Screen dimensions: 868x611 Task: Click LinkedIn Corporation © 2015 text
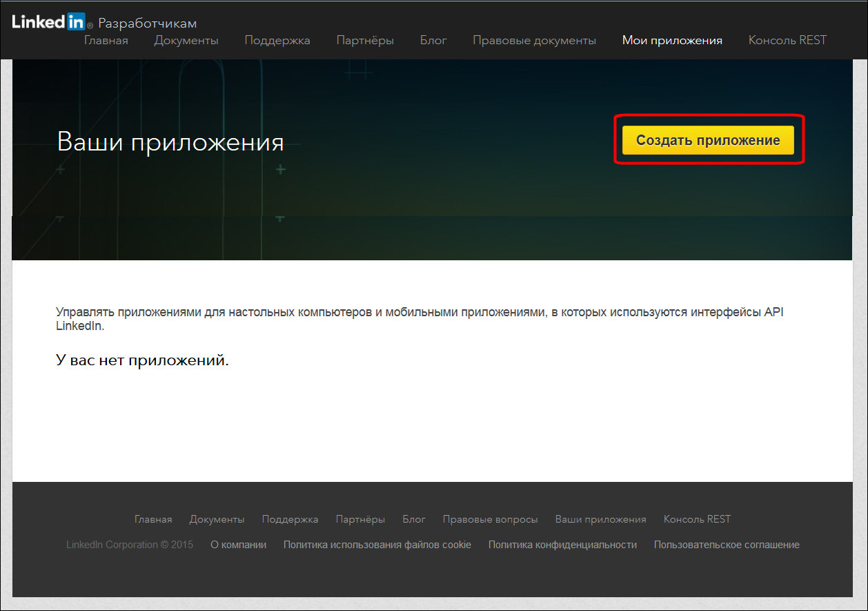tap(130, 545)
